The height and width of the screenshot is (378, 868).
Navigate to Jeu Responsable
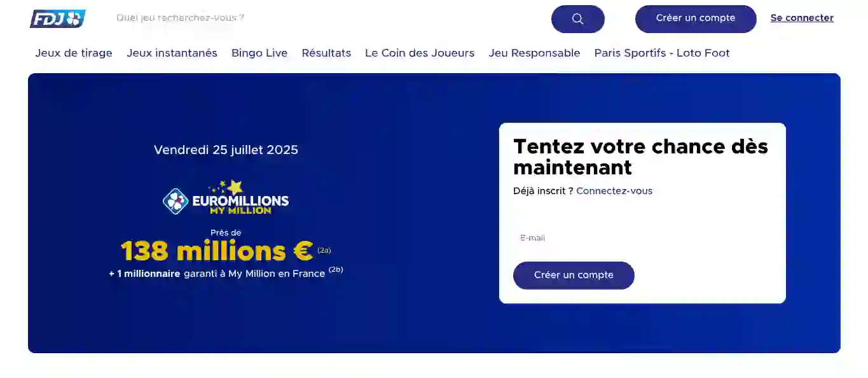[x=534, y=53]
